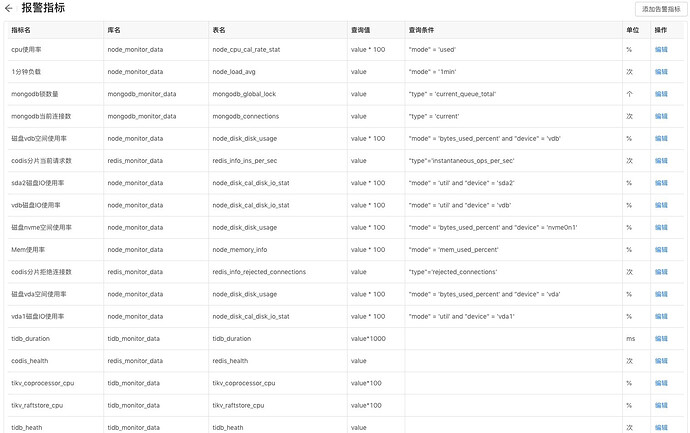Edit the codis_health metric row
The height and width of the screenshot is (433, 690).
click(x=661, y=360)
